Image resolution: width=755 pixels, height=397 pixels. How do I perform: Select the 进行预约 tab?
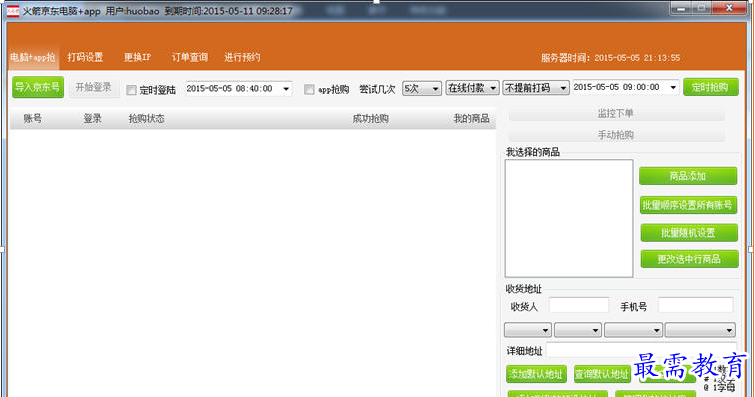pos(242,57)
